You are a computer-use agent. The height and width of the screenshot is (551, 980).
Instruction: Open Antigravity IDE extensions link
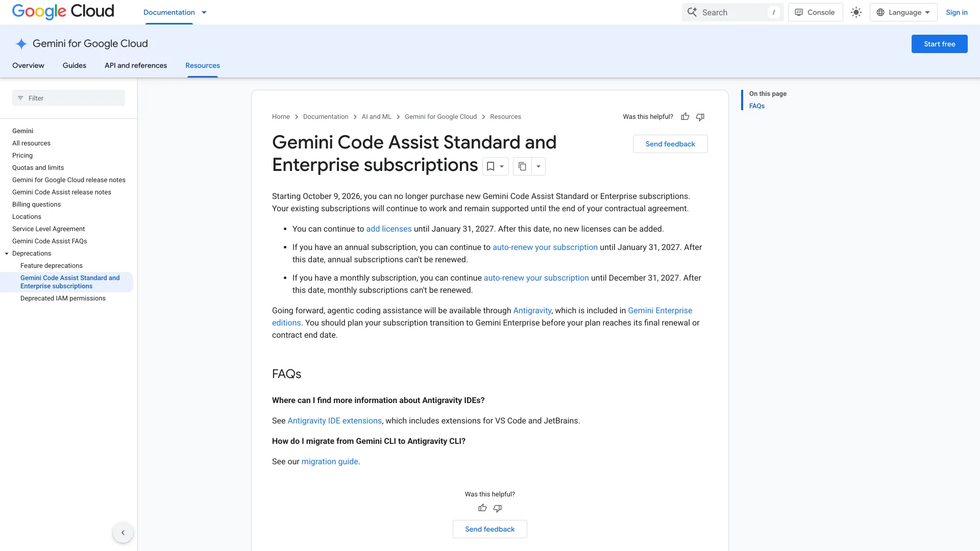pos(335,421)
